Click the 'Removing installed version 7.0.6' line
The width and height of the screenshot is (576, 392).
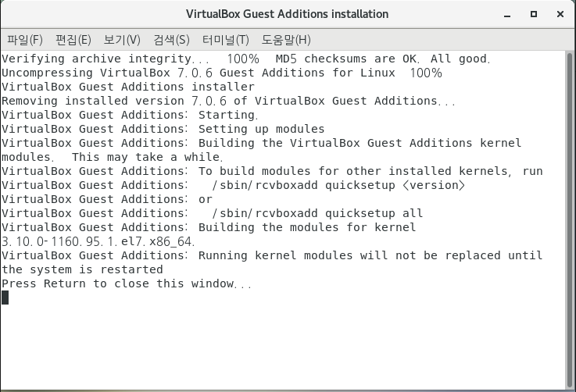pyautogui.click(x=228, y=101)
